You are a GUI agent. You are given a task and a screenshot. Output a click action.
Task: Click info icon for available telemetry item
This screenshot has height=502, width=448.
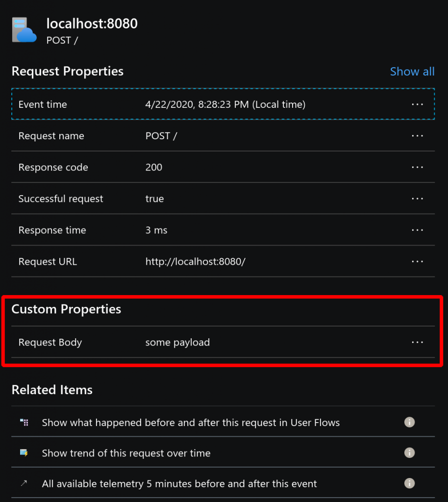(x=409, y=483)
